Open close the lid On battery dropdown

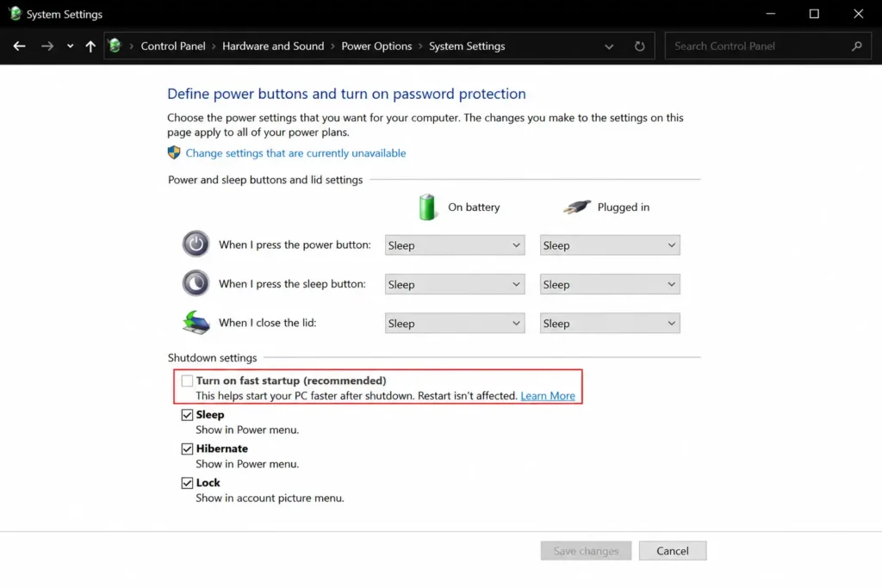pyautogui.click(x=455, y=323)
